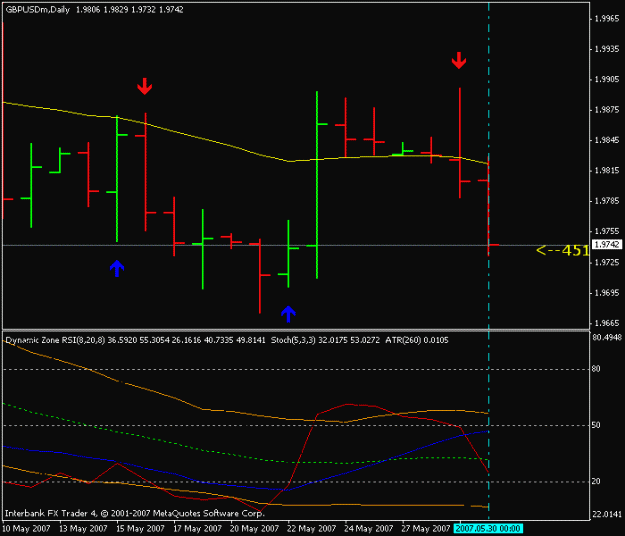Select the blue buy arrow below the 15 May bar
Screen dimensions: 625x536
pyautogui.click(x=117, y=268)
